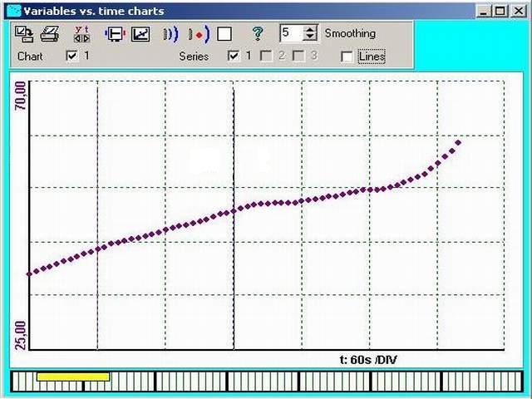This screenshot has height=399, width=532.
Task: Click the 25,00 y-axis minimum label
Action: (20, 335)
